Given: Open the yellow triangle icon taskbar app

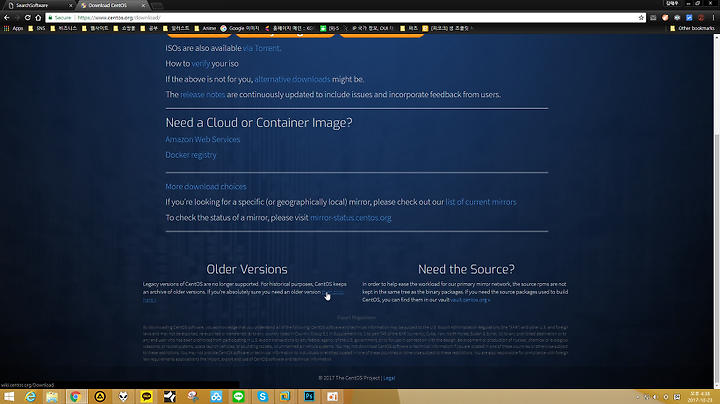Looking at the screenshot, I should 100,397.
